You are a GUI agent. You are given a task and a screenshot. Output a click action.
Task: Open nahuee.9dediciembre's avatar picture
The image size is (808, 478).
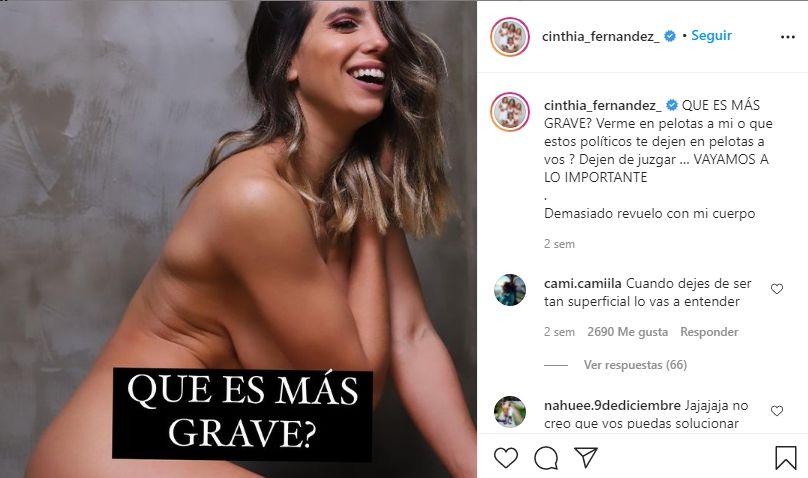coord(510,412)
